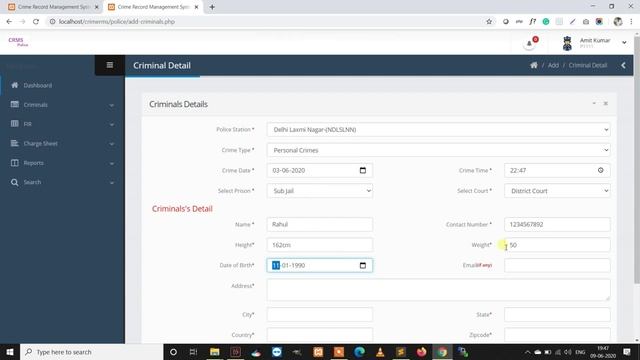640x360 pixels.
Task: Click in the Name field containing Rahul
Action: (320, 224)
